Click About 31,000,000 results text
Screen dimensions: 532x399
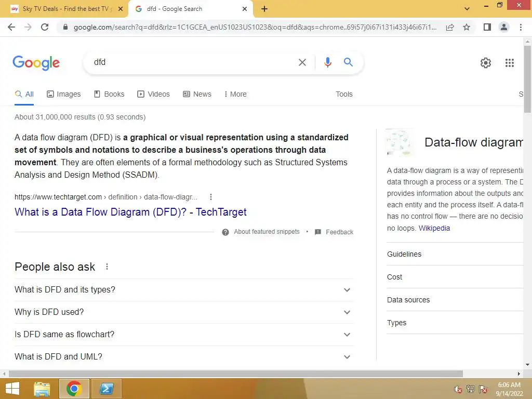click(x=79, y=117)
